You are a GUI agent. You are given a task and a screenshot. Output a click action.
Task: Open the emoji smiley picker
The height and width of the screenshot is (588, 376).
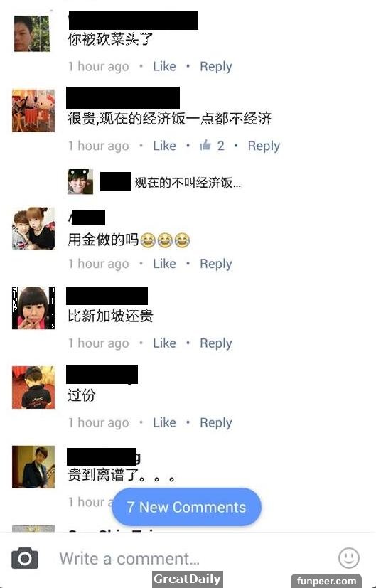[348, 557]
